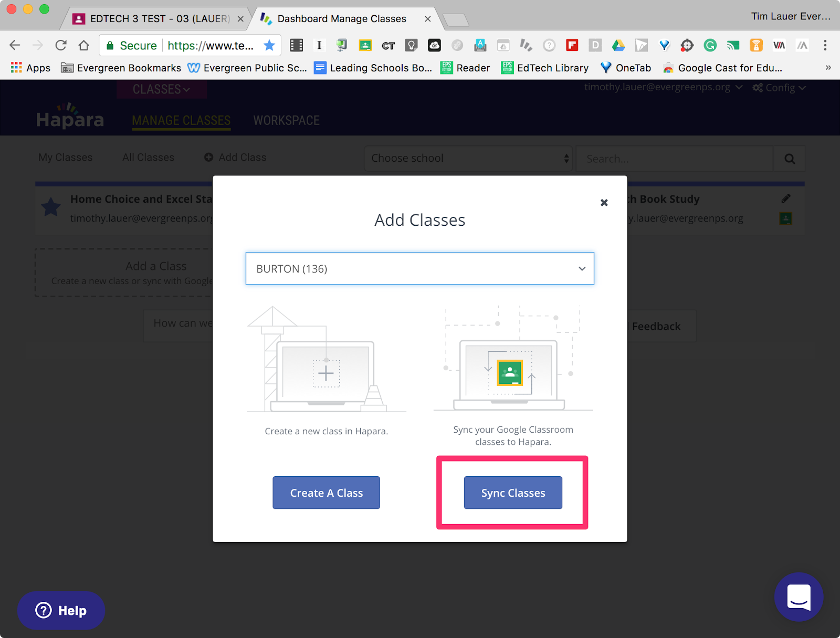Click the grey 'D' extension icon

[595, 45]
